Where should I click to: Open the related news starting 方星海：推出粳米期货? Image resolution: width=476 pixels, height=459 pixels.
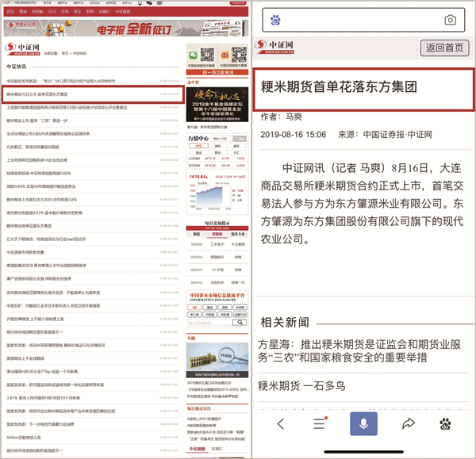tap(359, 350)
